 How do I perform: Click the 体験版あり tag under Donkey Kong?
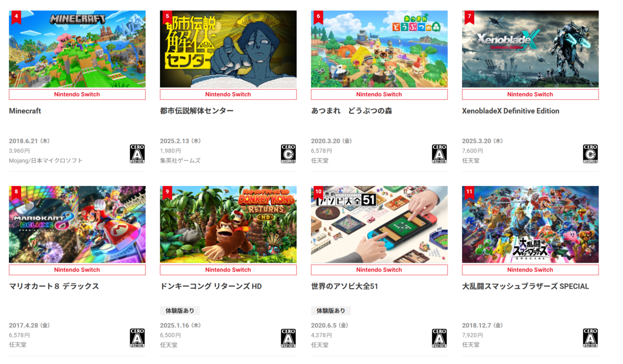point(180,311)
